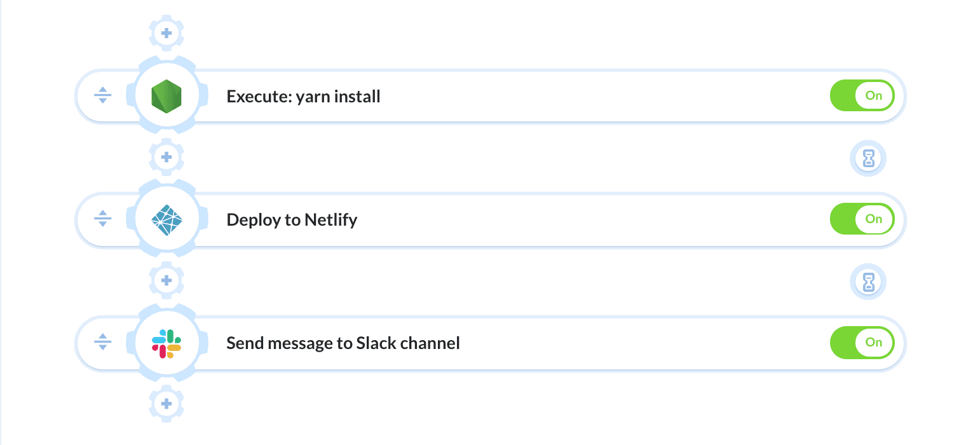Viewport: 980px width, 445px height.
Task: Open the 'Execute: yarn install' action title
Action: tap(303, 97)
